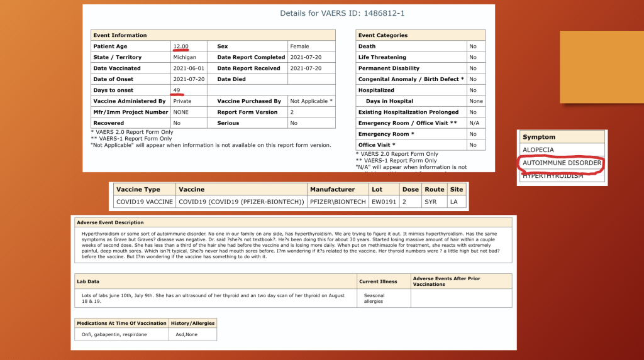Click the History/Allergies column header

tap(193, 323)
